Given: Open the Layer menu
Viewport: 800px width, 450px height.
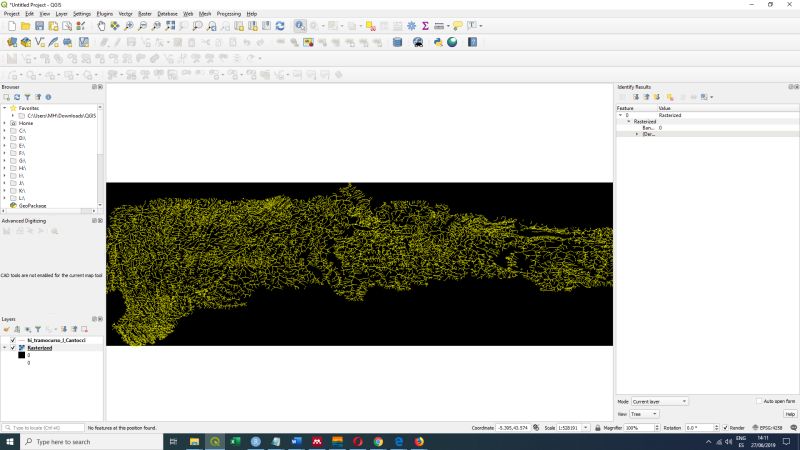Looking at the screenshot, I should [61, 14].
